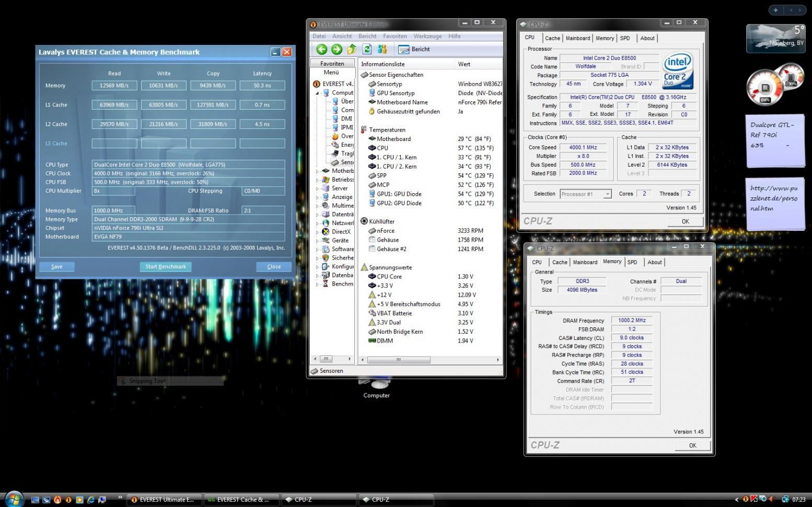The image size is (812, 507).
Task: Click the horizontal scrollbar of EVEREST info list
Action: point(431,360)
